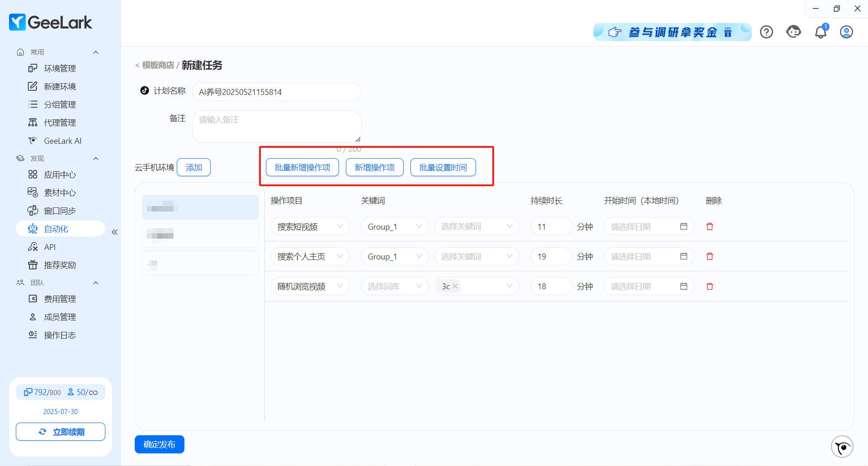Open the user account profile icon
The image size is (868, 466).
(x=846, y=32)
